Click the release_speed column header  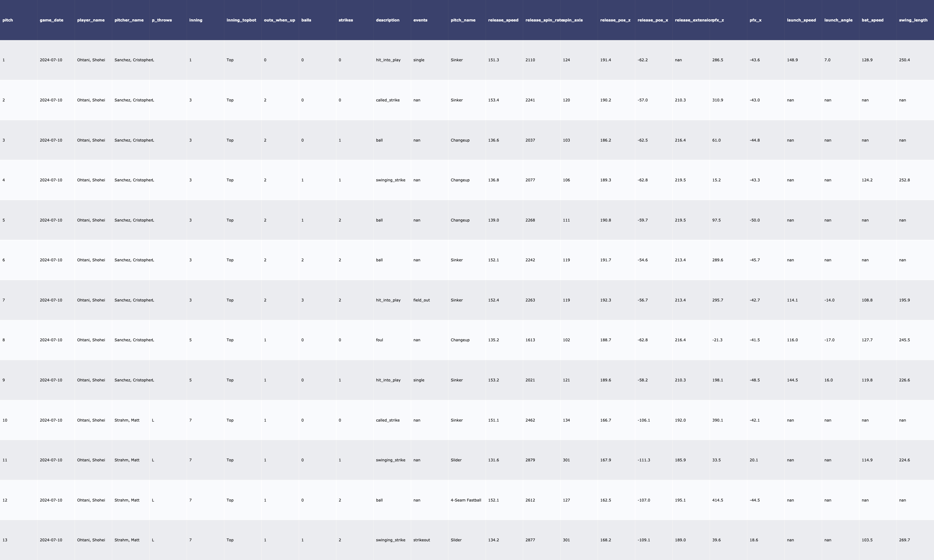(x=503, y=20)
